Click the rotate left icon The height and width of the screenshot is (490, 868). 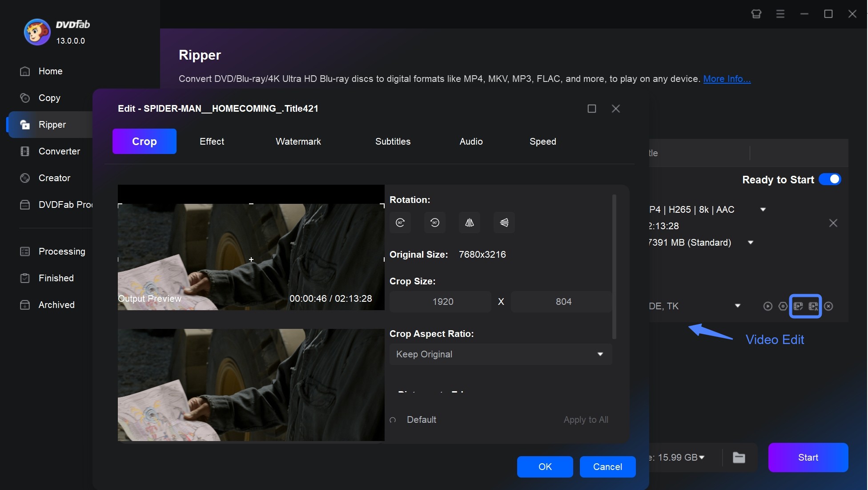pos(434,222)
